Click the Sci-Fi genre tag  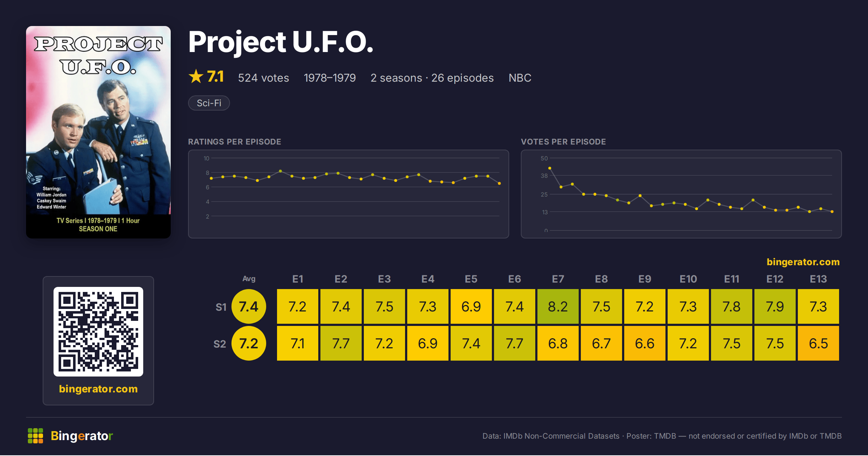pos(209,103)
